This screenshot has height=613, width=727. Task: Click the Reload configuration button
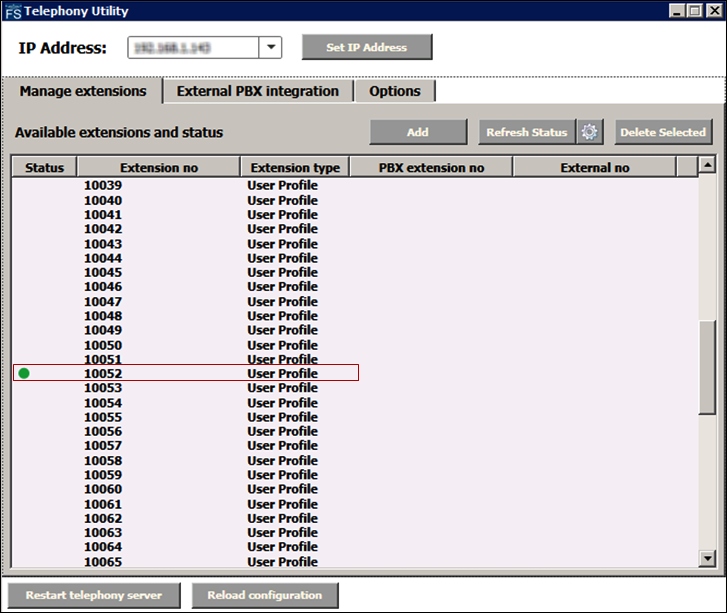[x=265, y=595]
